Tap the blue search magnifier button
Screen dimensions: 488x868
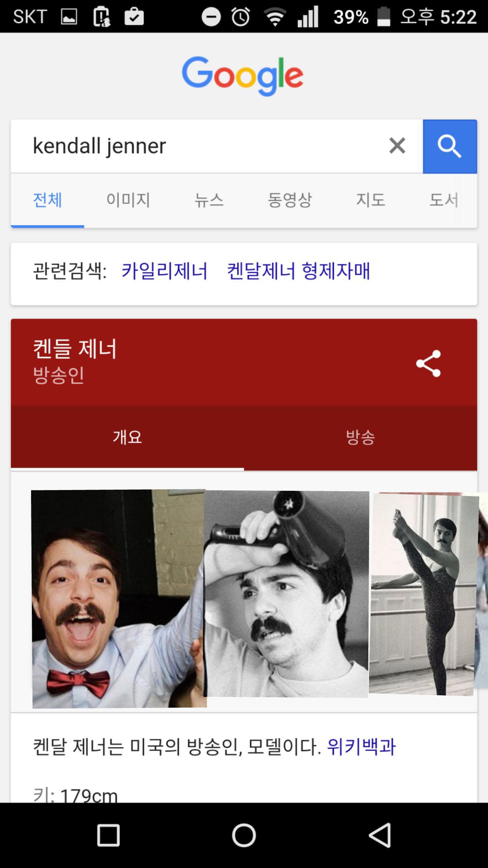tap(450, 147)
